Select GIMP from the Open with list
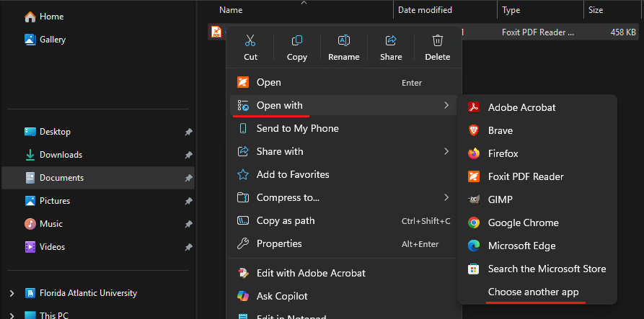The image size is (644, 319). pyautogui.click(x=500, y=199)
